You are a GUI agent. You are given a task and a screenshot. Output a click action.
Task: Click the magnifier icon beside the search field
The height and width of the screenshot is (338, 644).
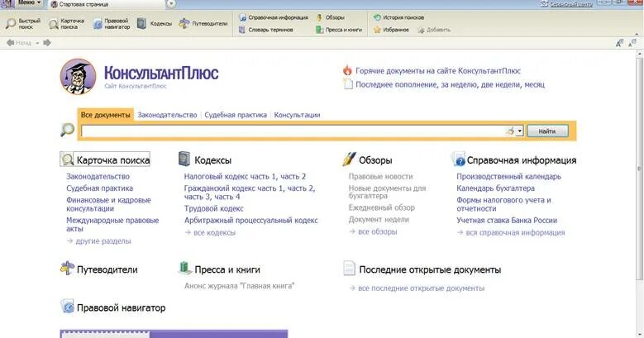click(67, 130)
